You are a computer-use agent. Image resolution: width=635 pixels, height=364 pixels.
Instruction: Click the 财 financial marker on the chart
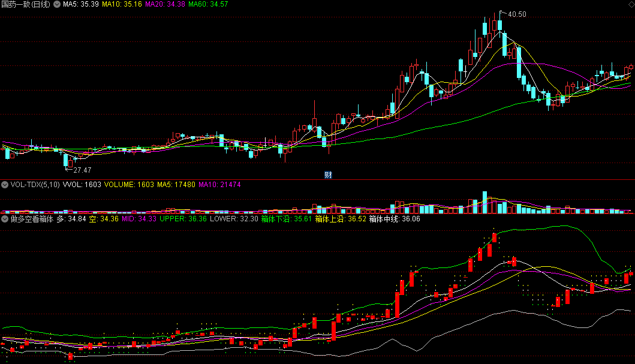pyautogui.click(x=328, y=175)
